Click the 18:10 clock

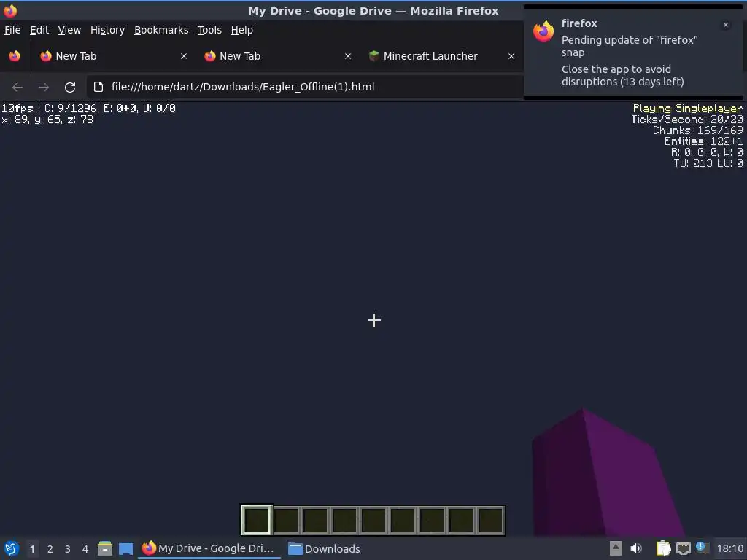730,548
